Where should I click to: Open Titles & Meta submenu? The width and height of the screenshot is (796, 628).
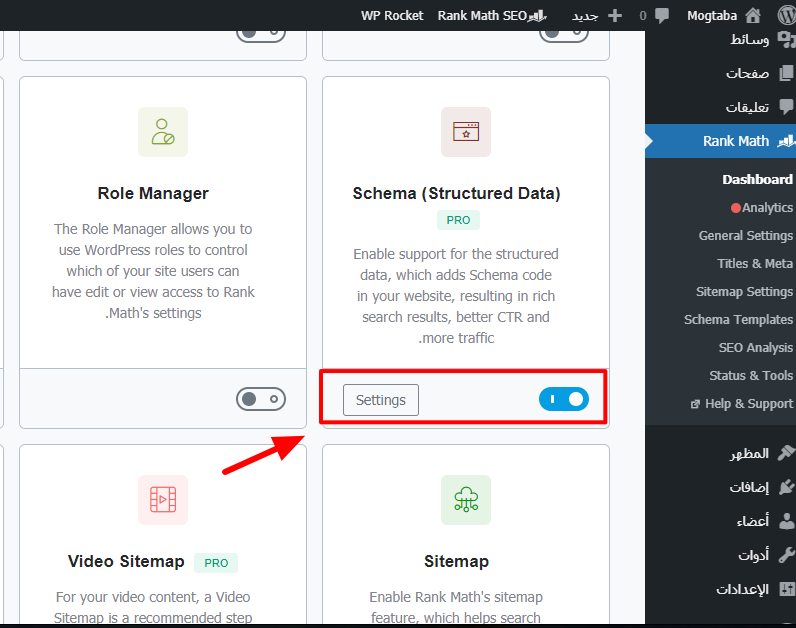[754, 263]
